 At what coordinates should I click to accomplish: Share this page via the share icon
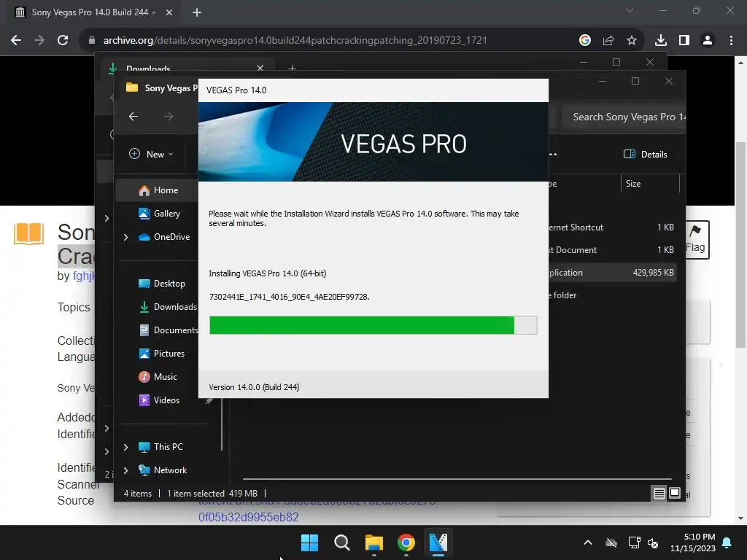click(x=608, y=41)
